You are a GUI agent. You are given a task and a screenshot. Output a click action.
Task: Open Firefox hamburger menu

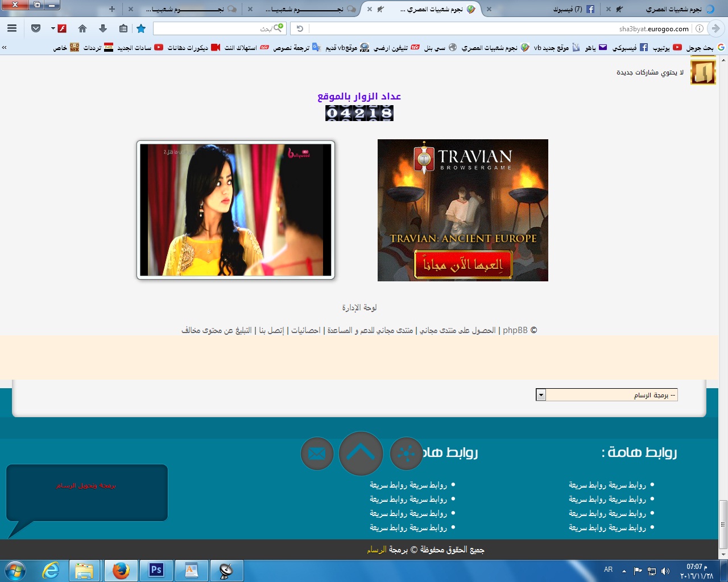(x=12, y=28)
